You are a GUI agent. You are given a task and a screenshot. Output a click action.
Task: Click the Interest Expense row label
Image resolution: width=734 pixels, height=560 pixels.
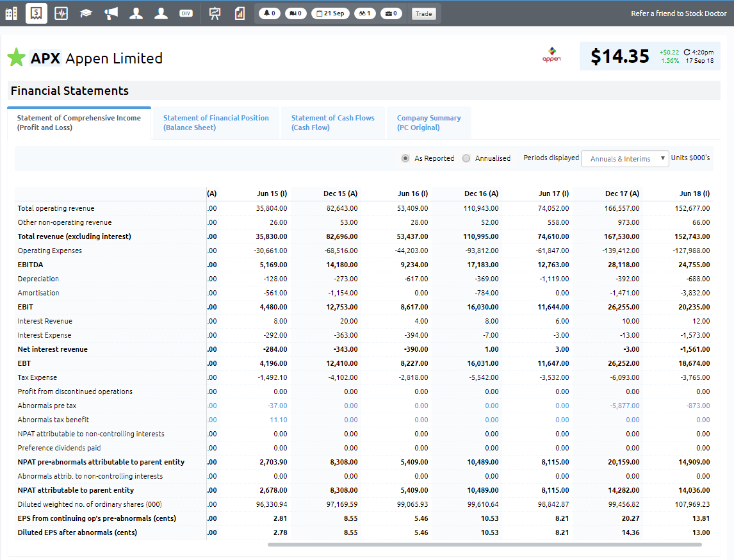[x=44, y=335]
